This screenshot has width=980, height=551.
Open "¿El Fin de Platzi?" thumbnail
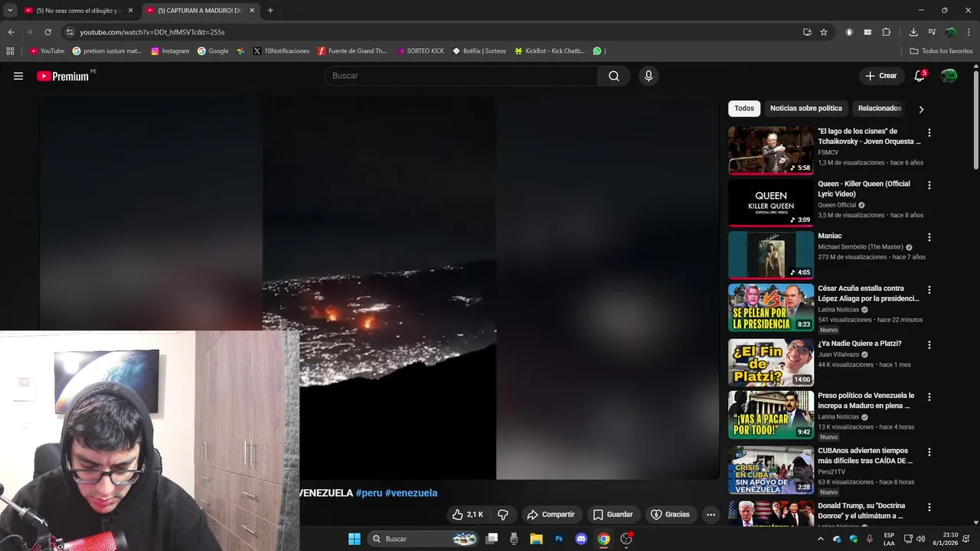coord(771,363)
